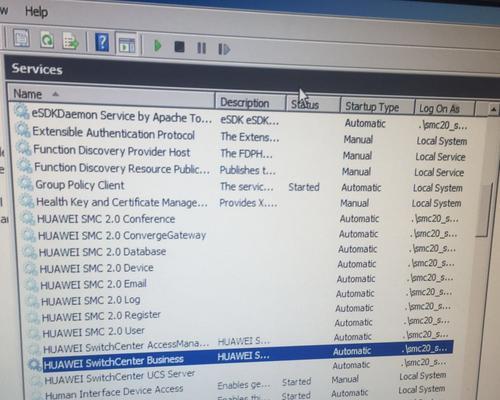Click 'Local Service' for Function Discovery Provider Host

(x=440, y=157)
